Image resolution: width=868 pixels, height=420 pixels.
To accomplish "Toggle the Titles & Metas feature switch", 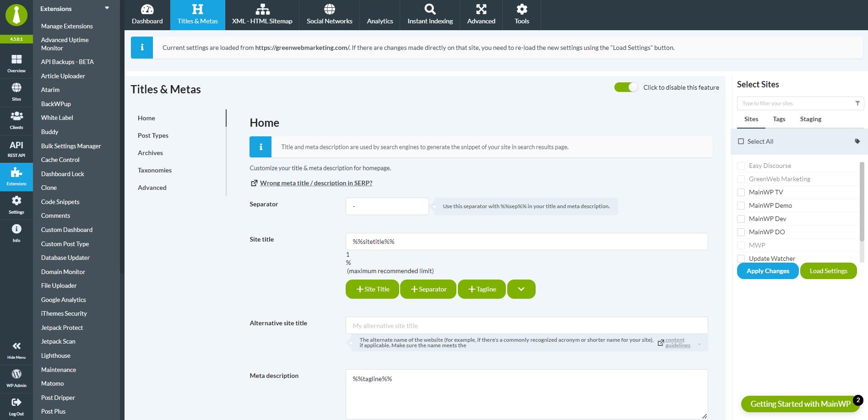I will (x=626, y=87).
